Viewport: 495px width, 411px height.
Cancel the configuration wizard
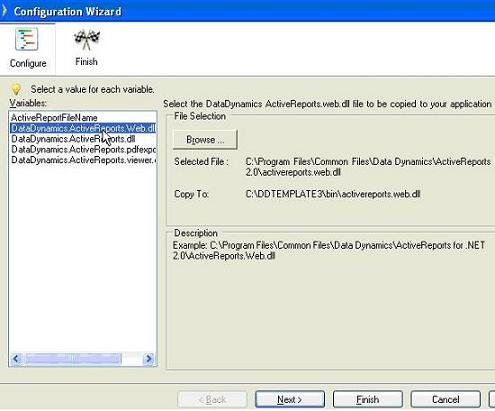point(445,399)
